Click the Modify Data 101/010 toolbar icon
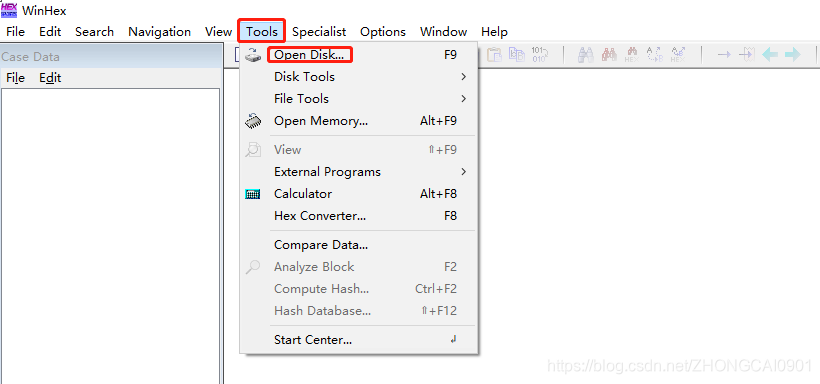Image resolution: width=820 pixels, height=384 pixels. pyautogui.click(x=539, y=54)
